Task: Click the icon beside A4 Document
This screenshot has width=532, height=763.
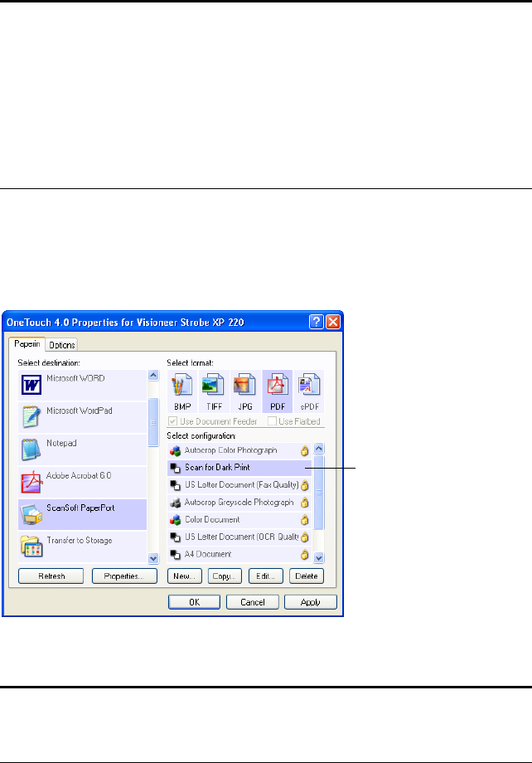Action: [175, 554]
